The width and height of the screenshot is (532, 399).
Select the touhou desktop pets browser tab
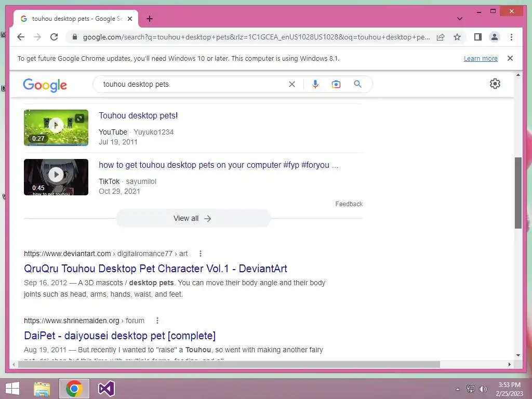click(x=76, y=19)
